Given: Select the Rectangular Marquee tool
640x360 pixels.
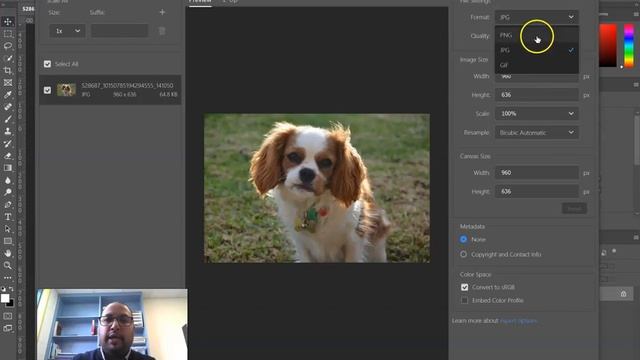Looking at the screenshot, I should pos(8,34).
